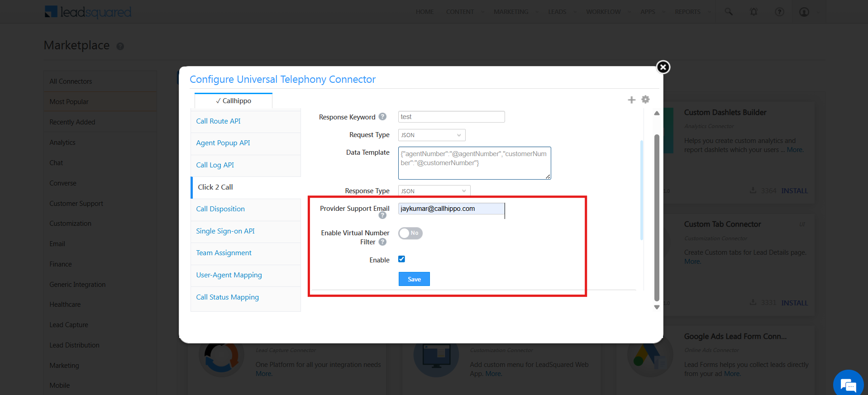Image resolution: width=868 pixels, height=395 pixels.
Task: Click the Marketplace help question mark icon
Action: 120,46
